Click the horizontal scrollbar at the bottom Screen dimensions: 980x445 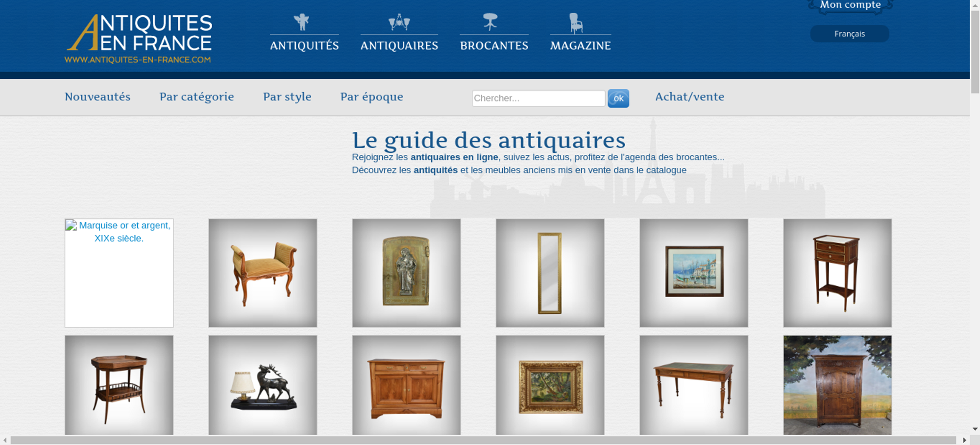coord(483,440)
